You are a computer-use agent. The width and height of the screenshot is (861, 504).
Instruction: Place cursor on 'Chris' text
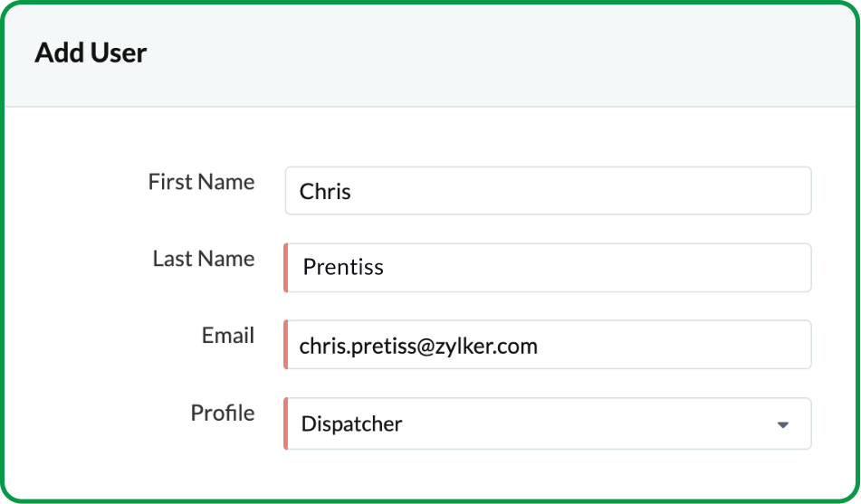click(325, 192)
